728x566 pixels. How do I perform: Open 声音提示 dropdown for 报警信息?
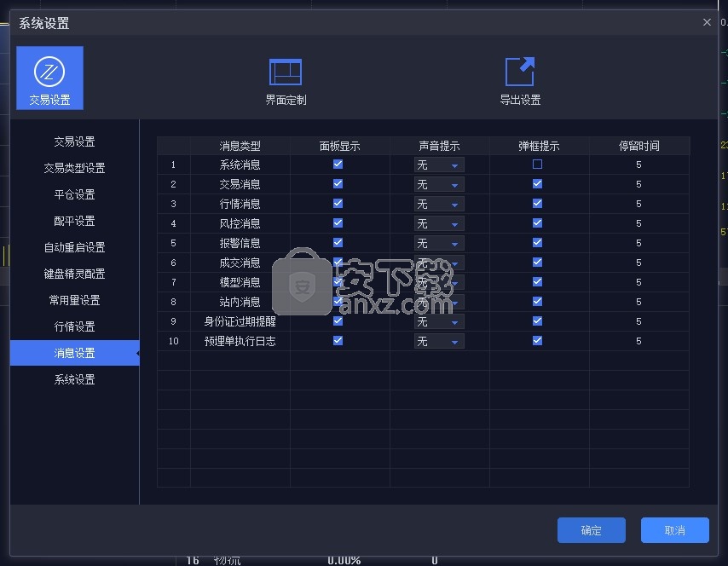439,243
